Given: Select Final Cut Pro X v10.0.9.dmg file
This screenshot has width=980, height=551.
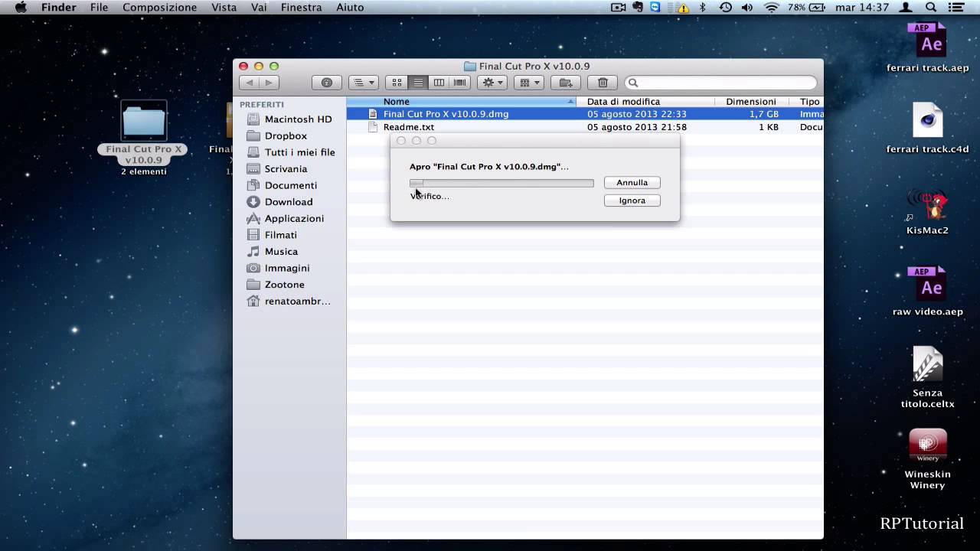Looking at the screenshot, I should pyautogui.click(x=585, y=114).
